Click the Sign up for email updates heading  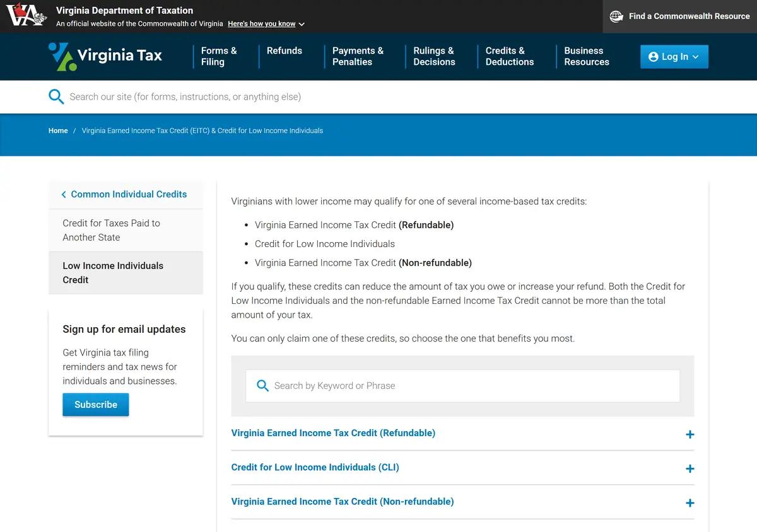(x=124, y=329)
